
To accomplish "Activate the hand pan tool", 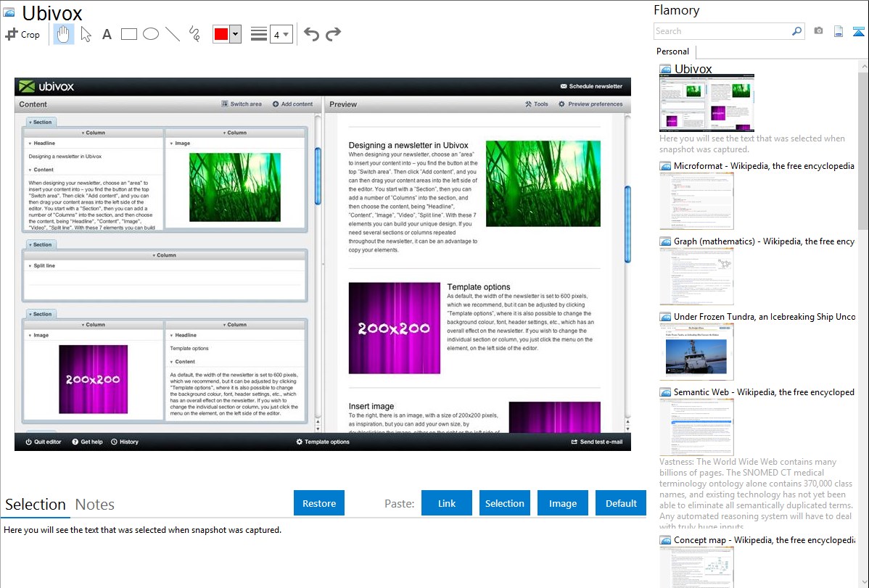I will click(64, 34).
